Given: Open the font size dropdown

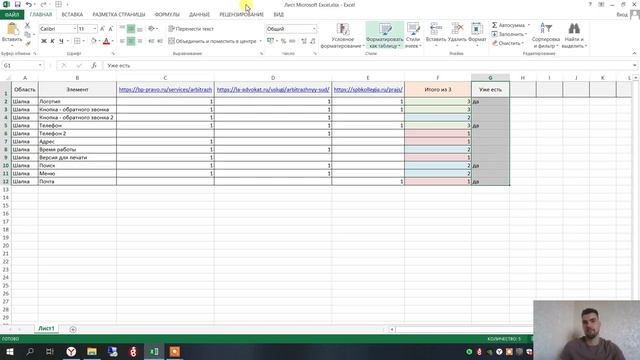Looking at the screenshot, I should 95,29.
